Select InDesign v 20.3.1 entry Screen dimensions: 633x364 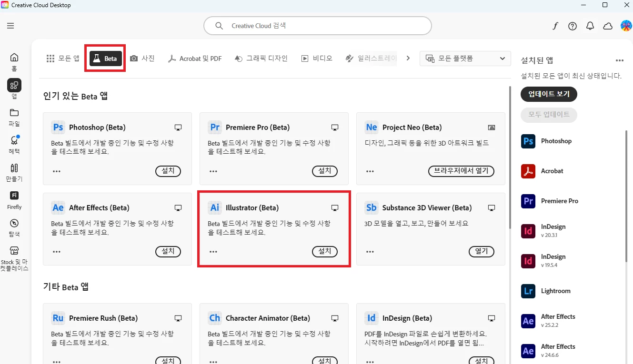pos(543,231)
